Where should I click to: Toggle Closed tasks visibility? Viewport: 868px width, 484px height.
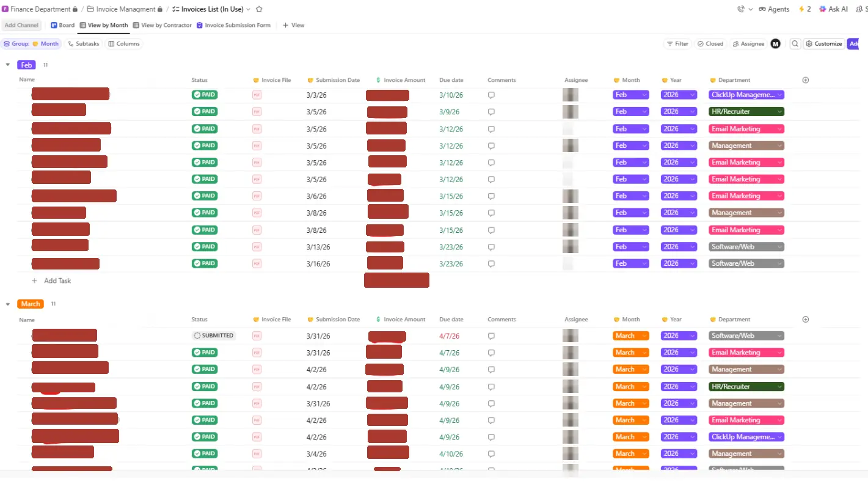710,44
